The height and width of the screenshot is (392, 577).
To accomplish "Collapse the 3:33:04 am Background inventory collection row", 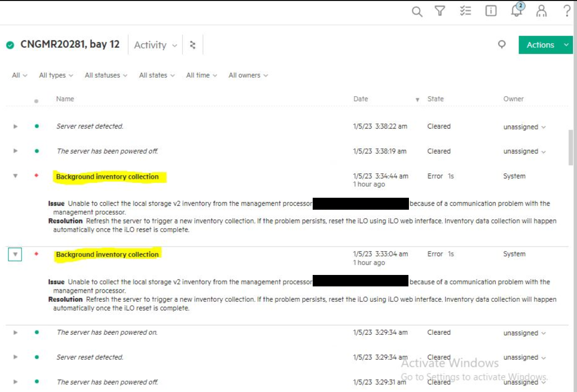I will 15,254.
